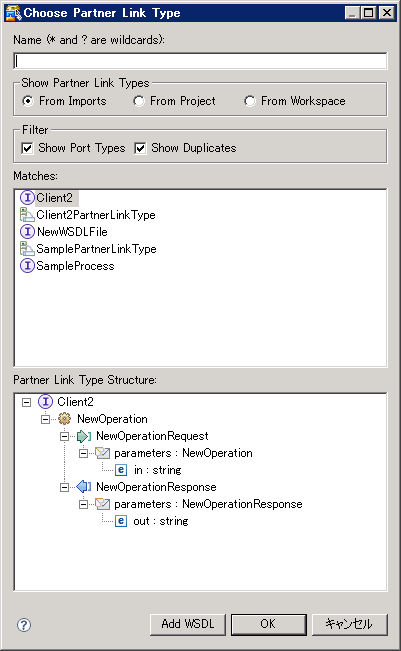Choose the From Workspace radio button
This screenshot has height=651, width=401.
249,101
